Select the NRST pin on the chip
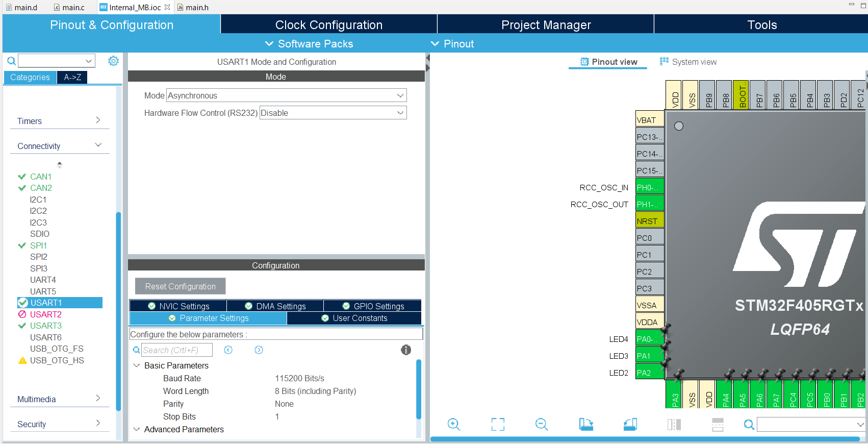The width and height of the screenshot is (868, 444). (x=649, y=221)
